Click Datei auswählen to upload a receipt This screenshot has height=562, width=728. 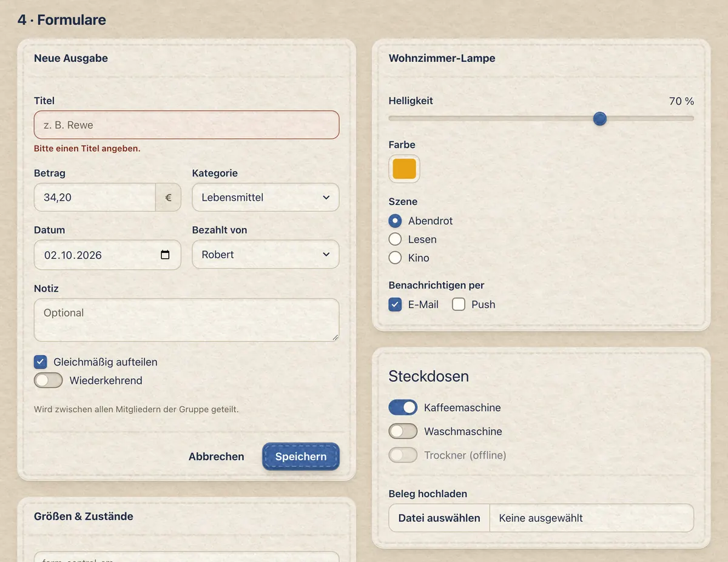(439, 518)
